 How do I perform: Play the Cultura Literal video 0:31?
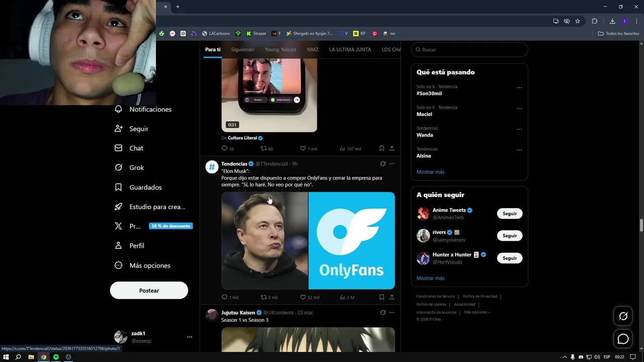point(269,95)
